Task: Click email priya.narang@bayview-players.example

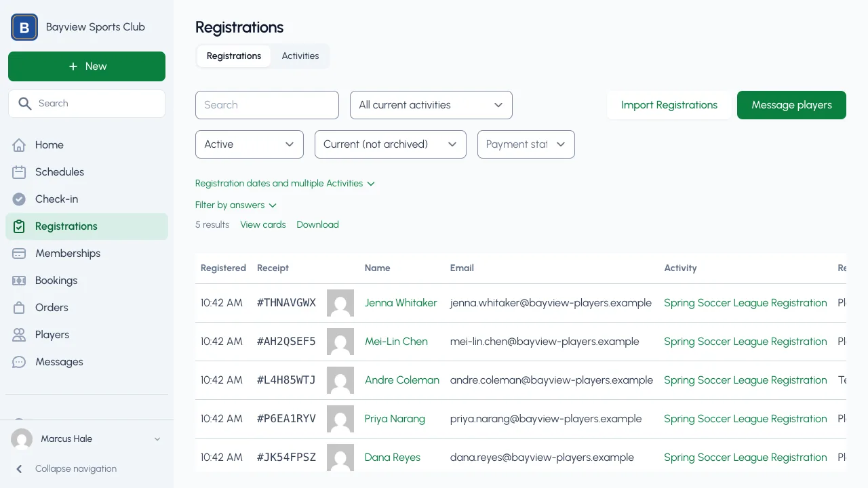Action: [546, 419]
